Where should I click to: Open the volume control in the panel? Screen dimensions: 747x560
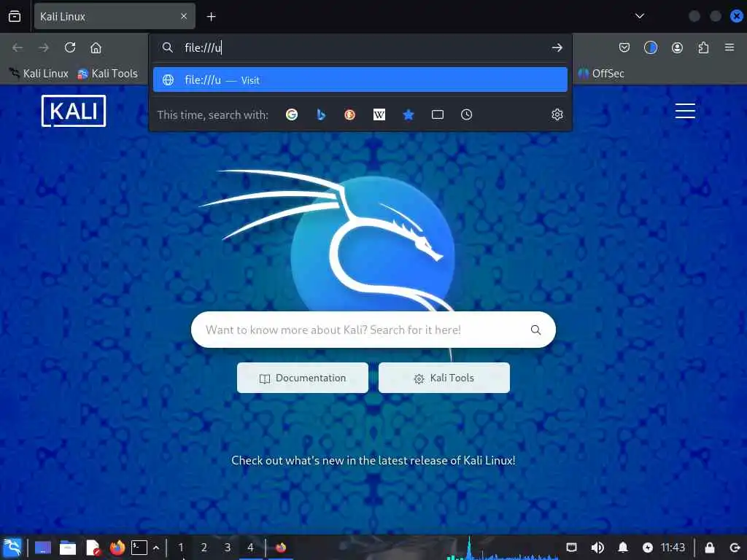click(x=597, y=548)
